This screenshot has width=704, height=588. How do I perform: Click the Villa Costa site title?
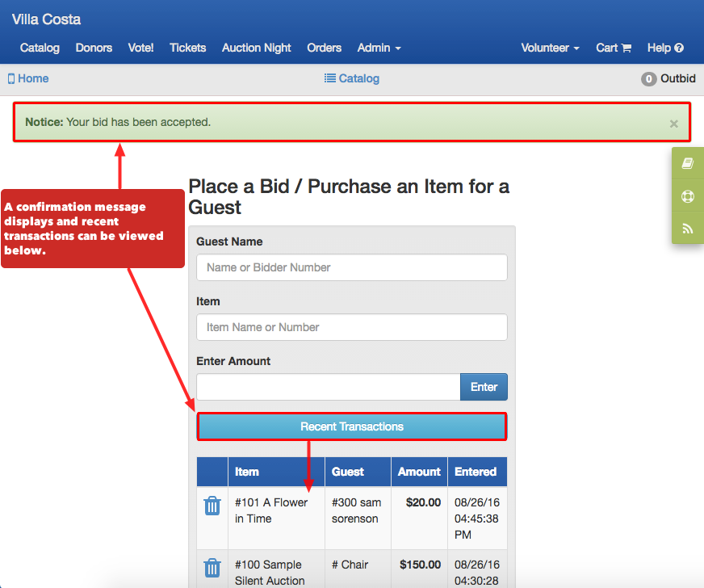[x=46, y=19]
